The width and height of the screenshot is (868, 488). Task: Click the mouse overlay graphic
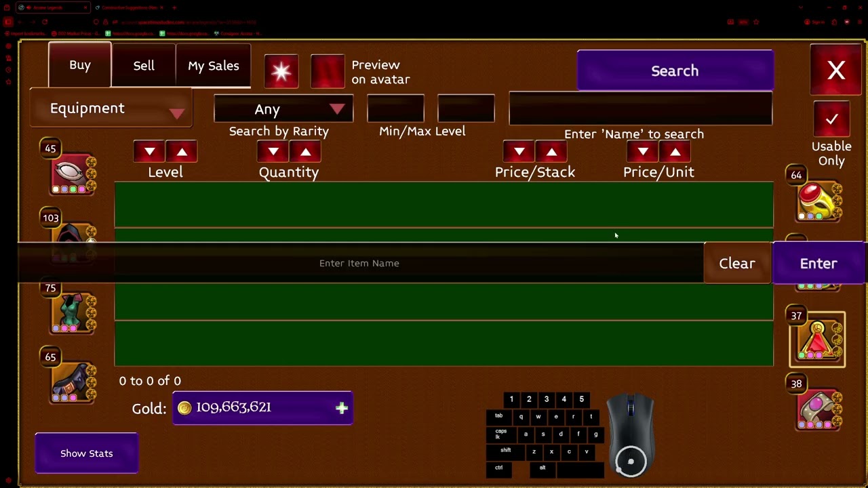(x=631, y=435)
